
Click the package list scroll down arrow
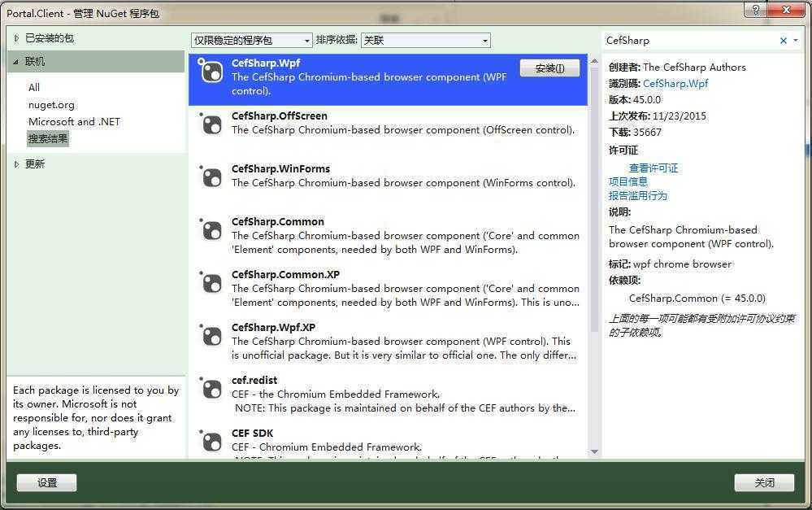tap(594, 452)
